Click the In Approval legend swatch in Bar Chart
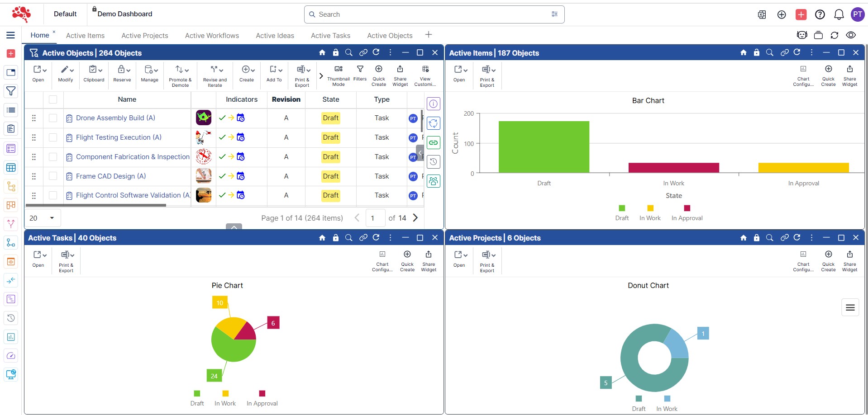Image resolution: width=868 pixels, height=415 pixels. 687,208
